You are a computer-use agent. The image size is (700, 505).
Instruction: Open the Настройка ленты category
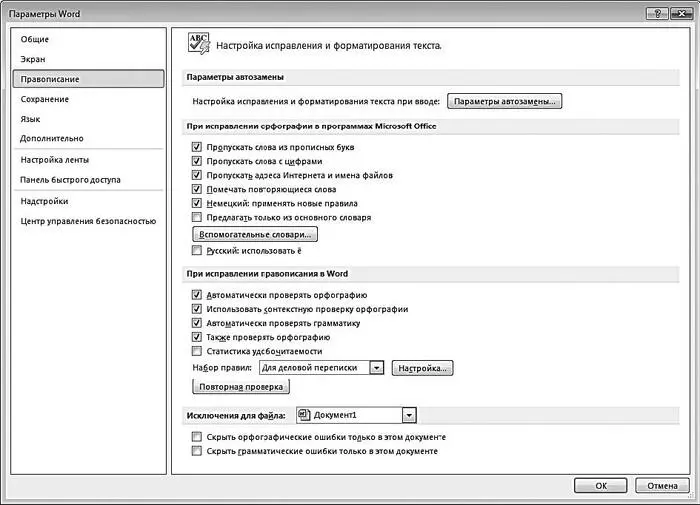pos(54,160)
